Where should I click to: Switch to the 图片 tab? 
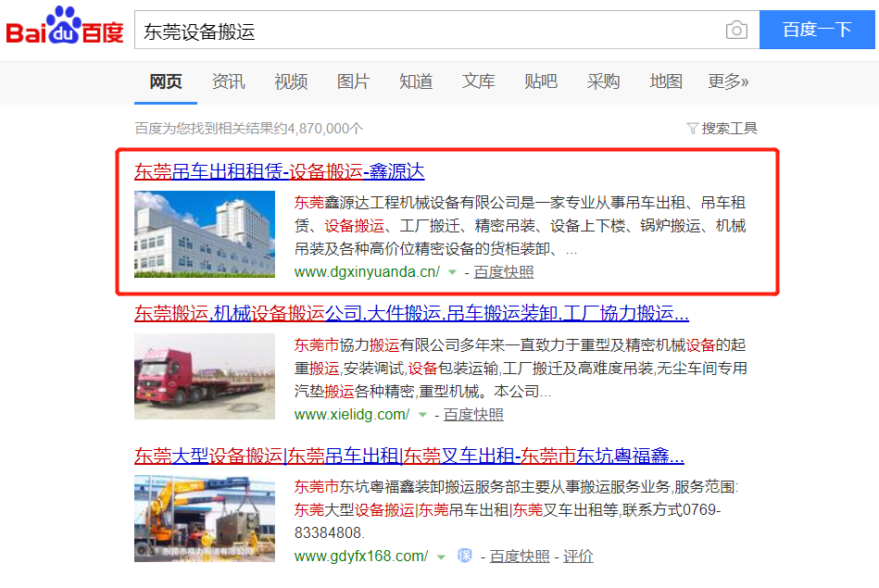(353, 81)
